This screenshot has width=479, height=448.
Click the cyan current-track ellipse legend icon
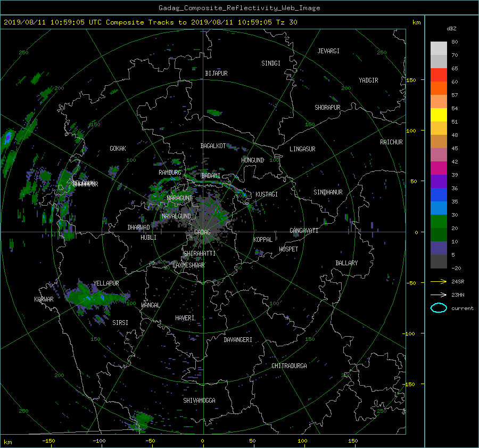[439, 308]
